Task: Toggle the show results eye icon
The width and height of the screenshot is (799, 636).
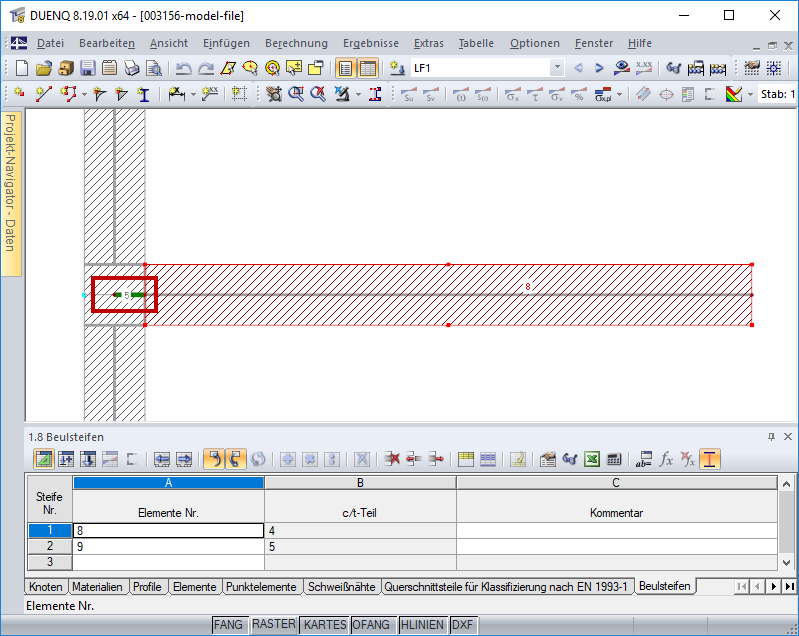Action: tap(622, 68)
